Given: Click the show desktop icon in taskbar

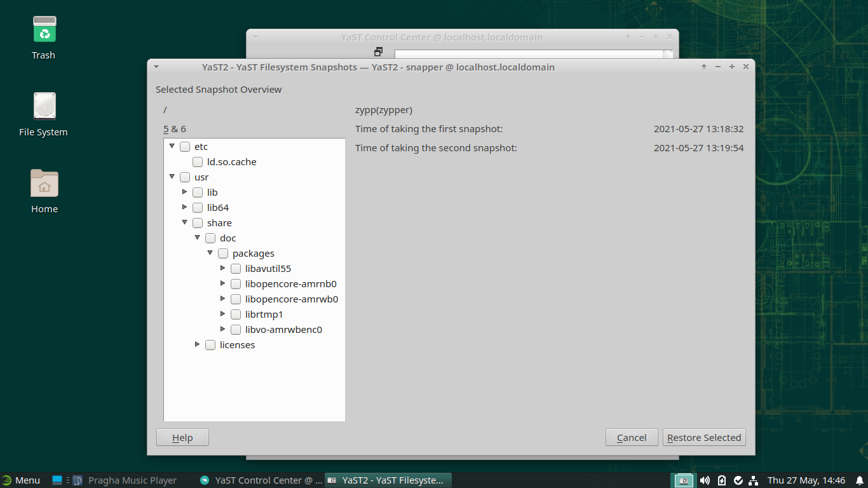Looking at the screenshot, I should pyautogui.click(x=57, y=480).
